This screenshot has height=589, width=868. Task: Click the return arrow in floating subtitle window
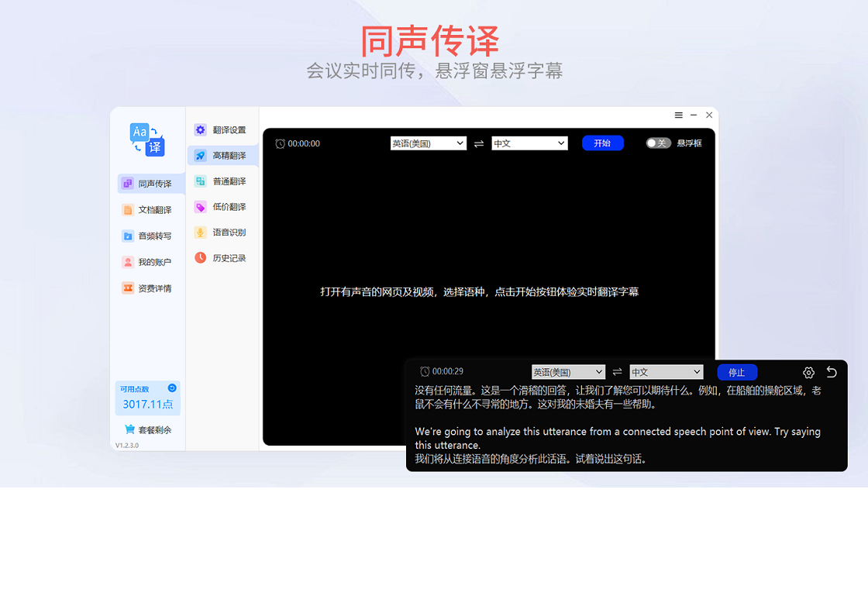832,372
